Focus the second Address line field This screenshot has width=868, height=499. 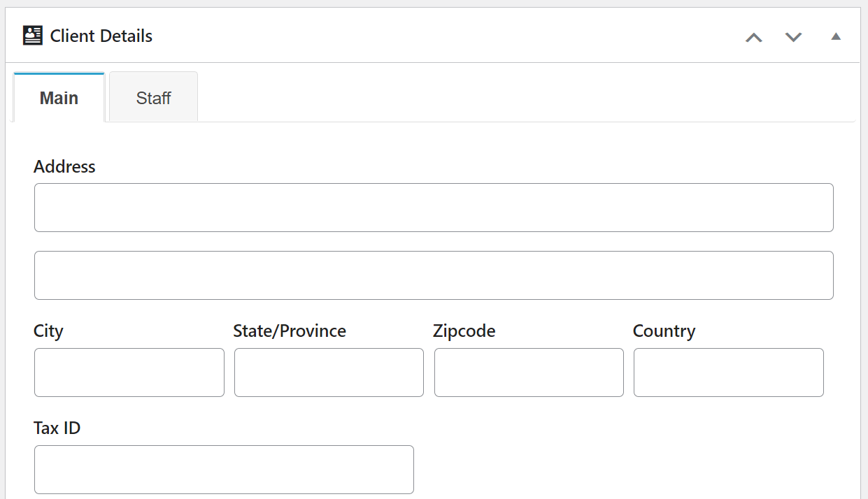click(434, 275)
